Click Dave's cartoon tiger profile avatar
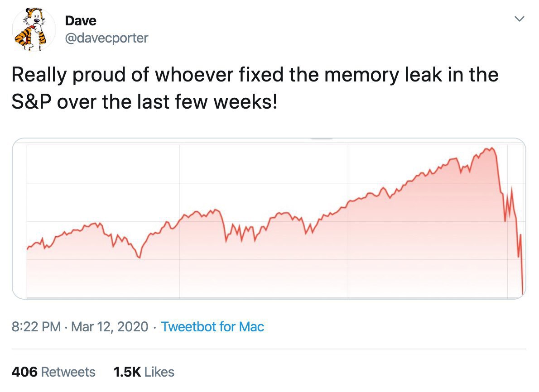Viewport: 539px width, 392px height. coord(30,29)
